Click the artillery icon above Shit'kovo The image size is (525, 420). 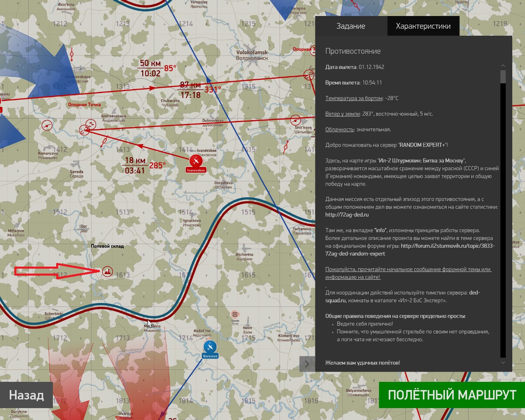pyautogui.click(x=296, y=120)
